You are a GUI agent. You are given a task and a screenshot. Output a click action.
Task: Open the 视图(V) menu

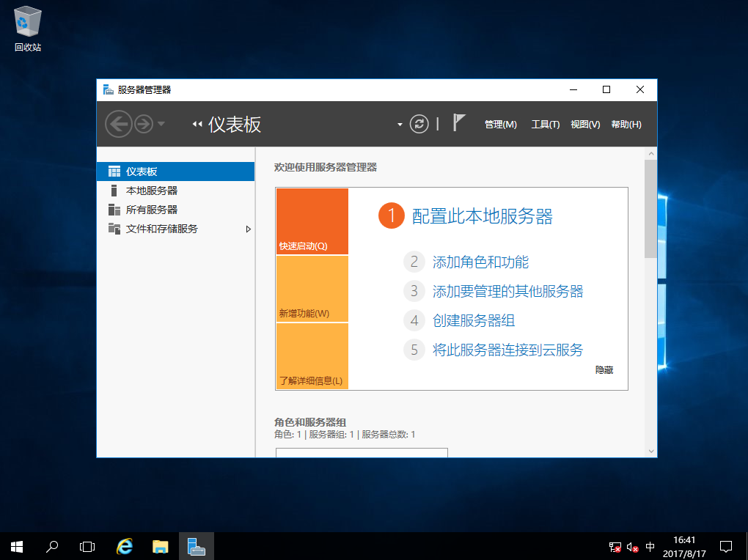click(x=585, y=125)
